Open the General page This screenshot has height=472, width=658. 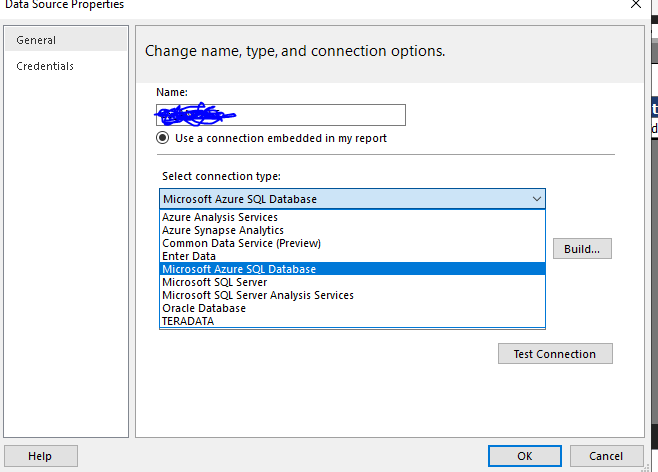tap(66, 40)
